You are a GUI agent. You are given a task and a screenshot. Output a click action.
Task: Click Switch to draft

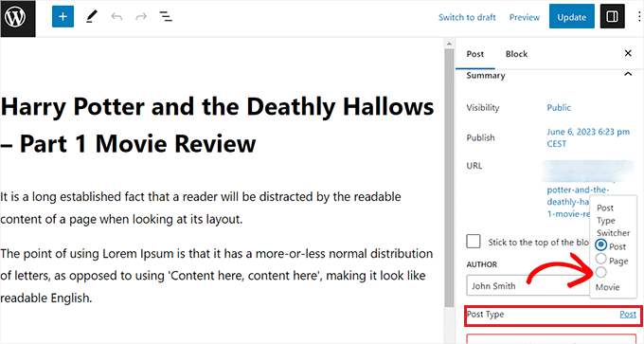(x=467, y=17)
